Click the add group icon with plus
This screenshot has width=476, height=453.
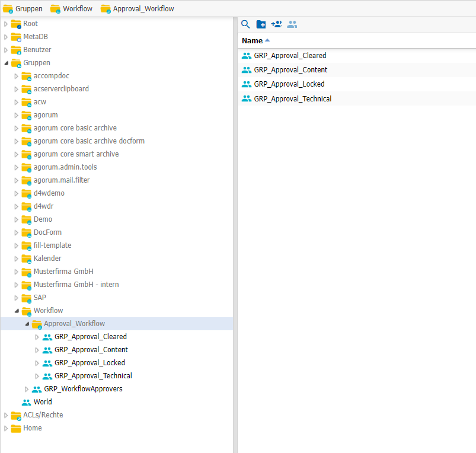pyautogui.click(x=276, y=24)
